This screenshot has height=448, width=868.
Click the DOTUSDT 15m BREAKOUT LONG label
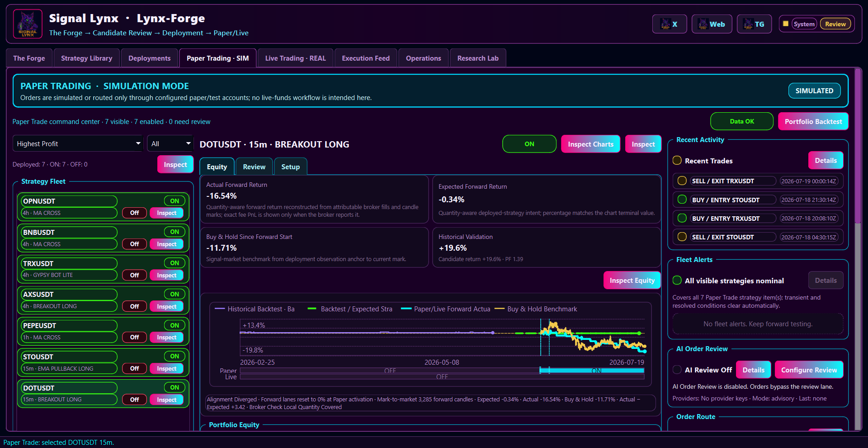[x=274, y=144]
